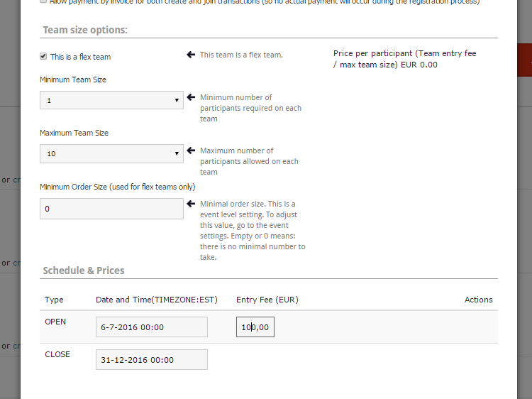Click the OPEN date and time field

coord(152,327)
